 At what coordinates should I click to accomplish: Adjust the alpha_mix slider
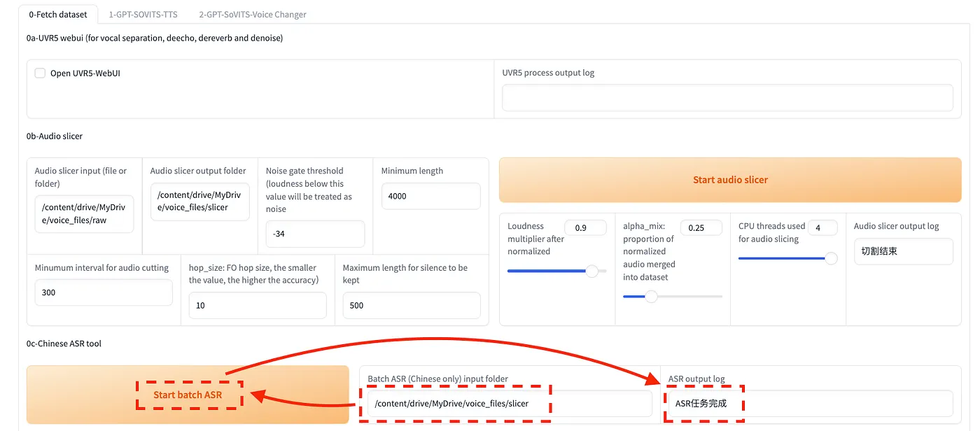pos(672,297)
